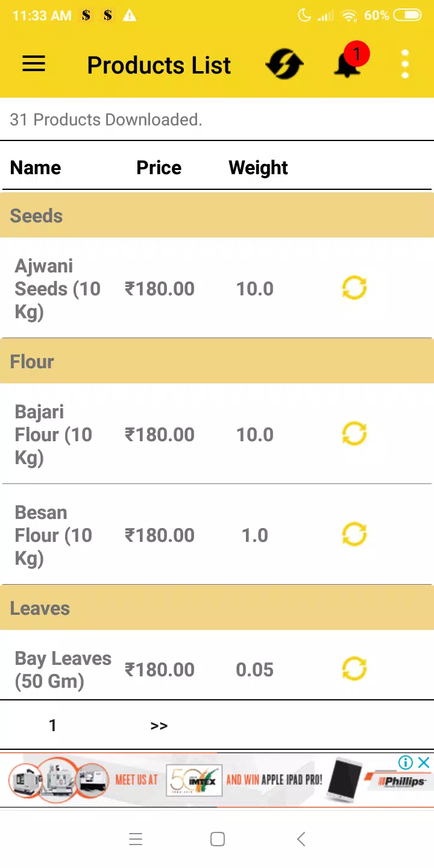Open notifications bell with red badge
434x868 pixels.
(x=350, y=63)
